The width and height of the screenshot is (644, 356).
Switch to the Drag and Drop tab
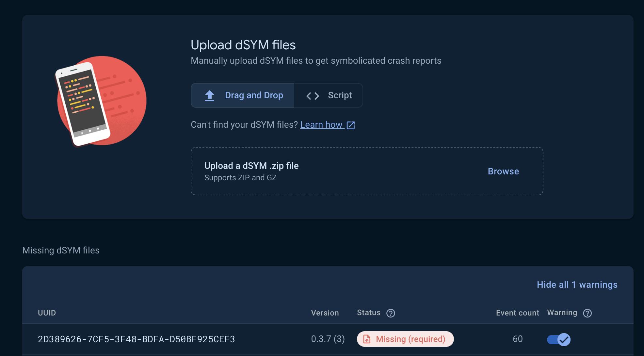243,95
